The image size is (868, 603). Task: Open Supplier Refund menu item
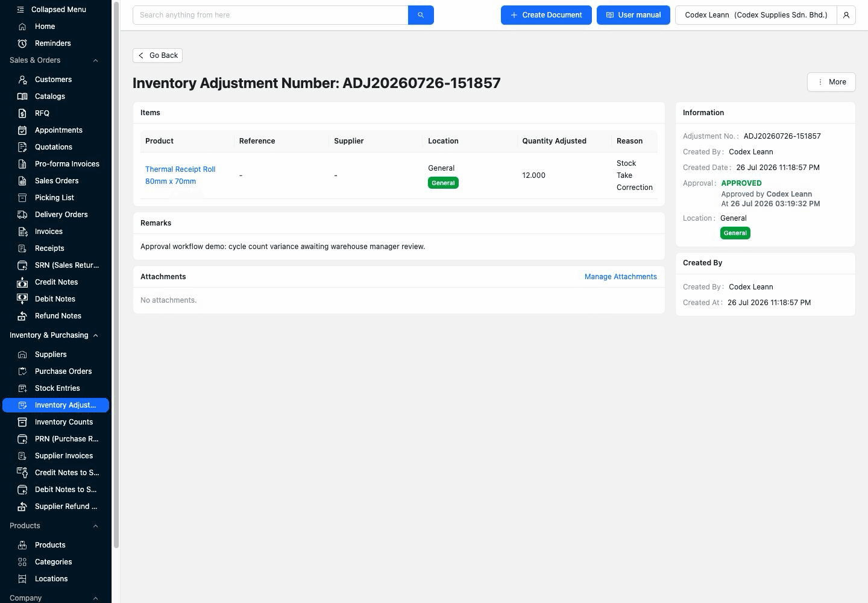(x=55, y=507)
